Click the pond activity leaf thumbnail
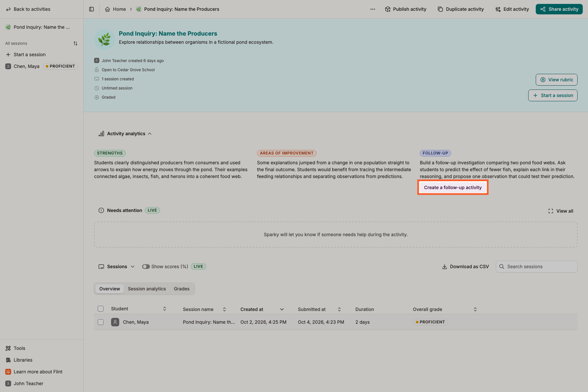 click(104, 40)
